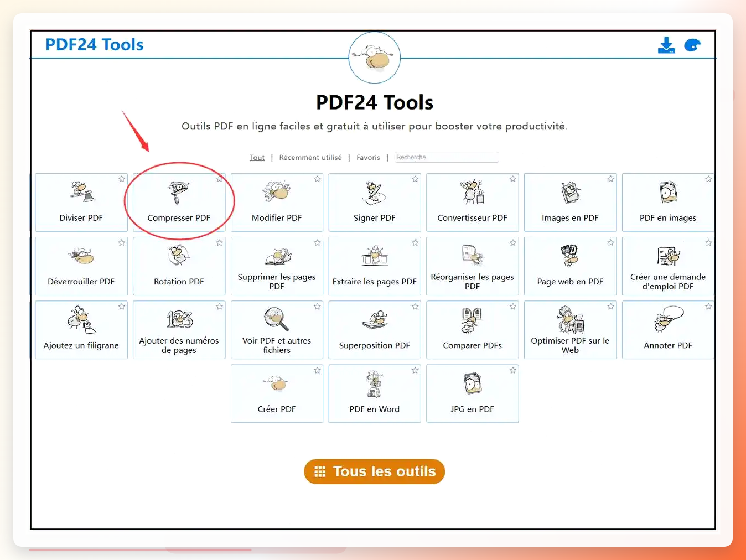Show the Favoris filter

pyautogui.click(x=368, y=158)
